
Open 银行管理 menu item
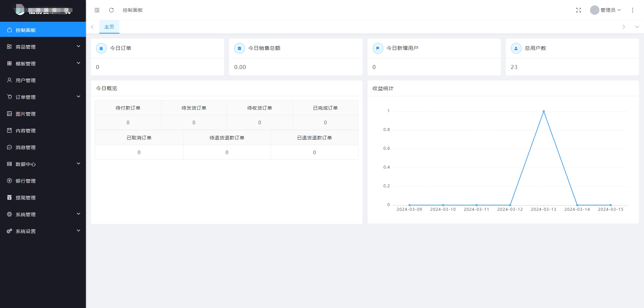tap(43, 181)
